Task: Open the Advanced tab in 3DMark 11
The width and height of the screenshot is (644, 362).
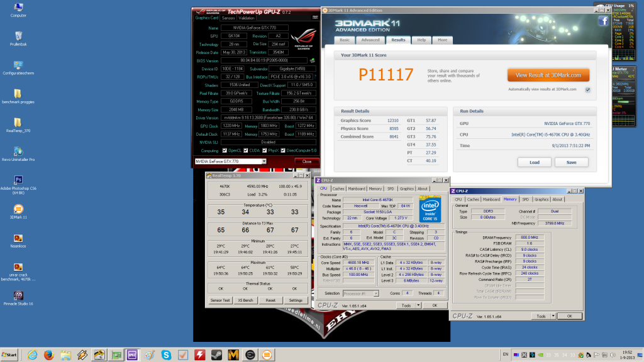Action: pyautogui.click(x=370, y=40)
